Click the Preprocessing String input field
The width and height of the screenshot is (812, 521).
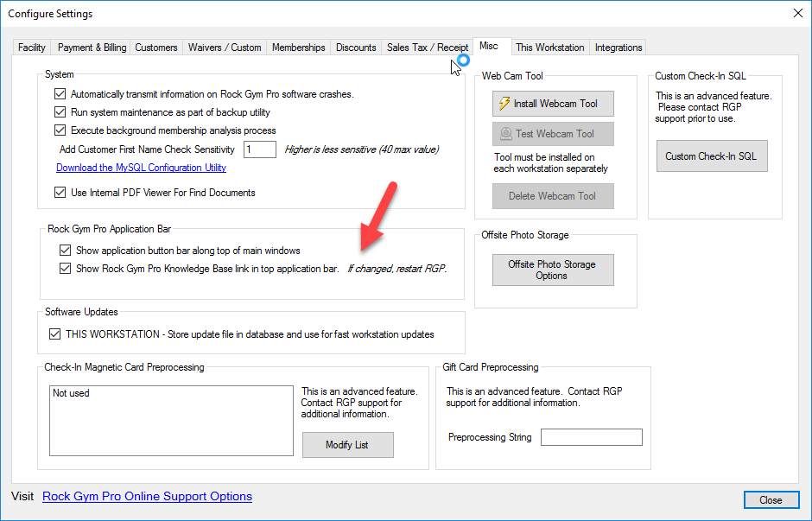coord(592,437)
